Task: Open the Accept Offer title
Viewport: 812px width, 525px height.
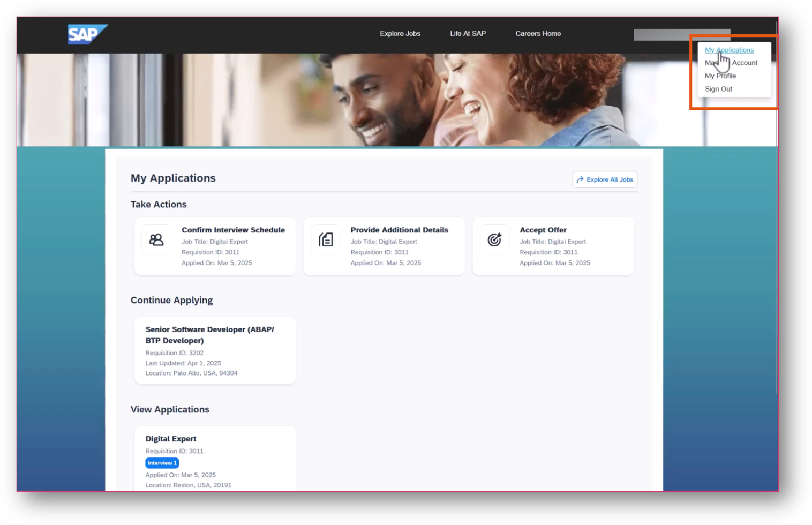Action: coord(543,230)
